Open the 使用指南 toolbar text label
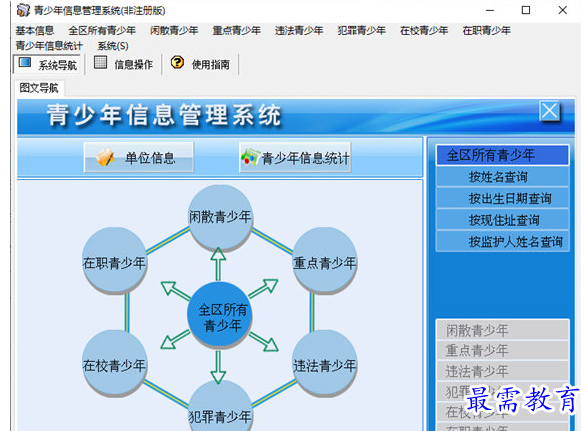The width and height of the screenshot is (588, 431). (210, 65)
